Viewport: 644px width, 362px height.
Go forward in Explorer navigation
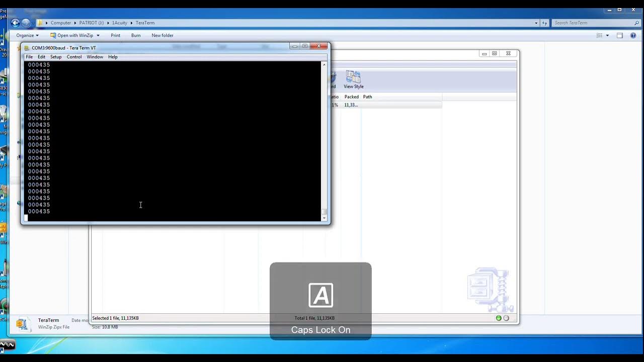[26, 23]
